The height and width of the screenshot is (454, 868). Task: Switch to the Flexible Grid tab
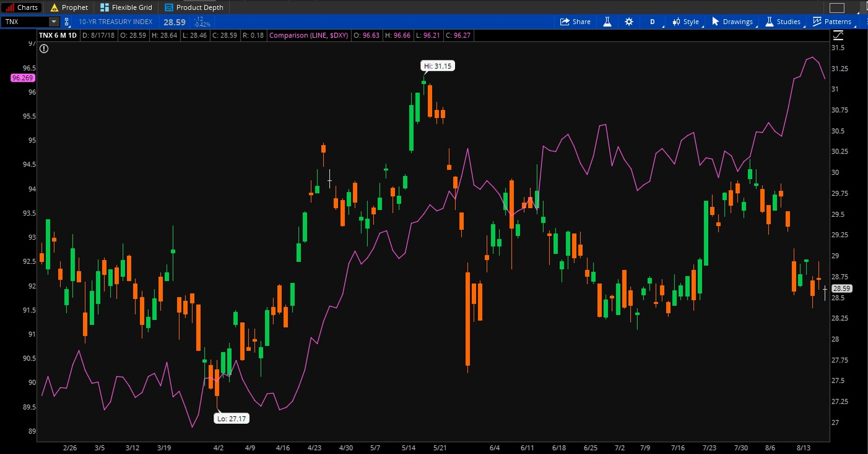(126, 7)
